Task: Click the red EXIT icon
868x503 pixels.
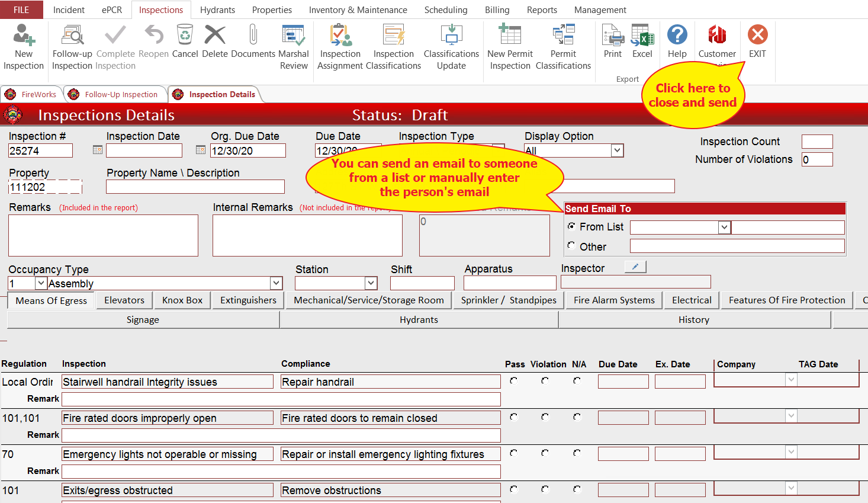Action: pyautogui.click(x=757, y=36)
